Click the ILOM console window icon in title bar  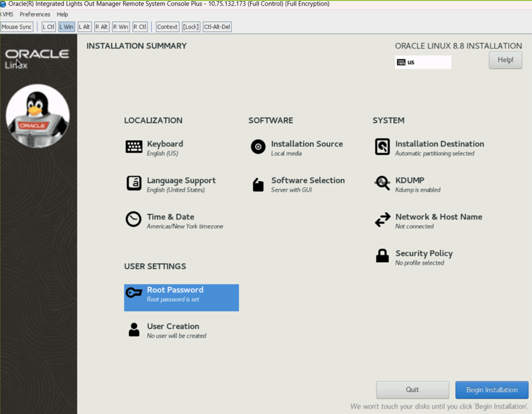tap(3, 4)
